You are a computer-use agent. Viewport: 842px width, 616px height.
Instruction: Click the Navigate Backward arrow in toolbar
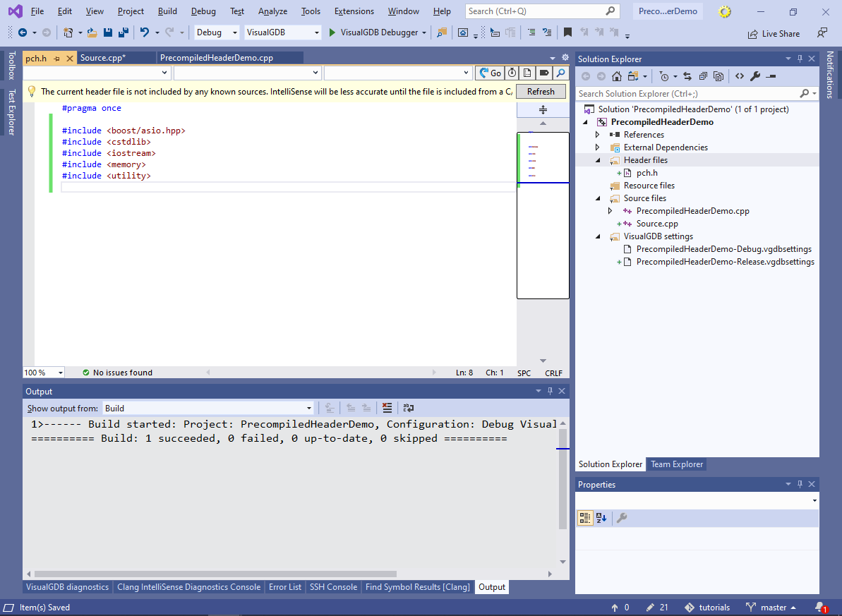coord(23,32)
